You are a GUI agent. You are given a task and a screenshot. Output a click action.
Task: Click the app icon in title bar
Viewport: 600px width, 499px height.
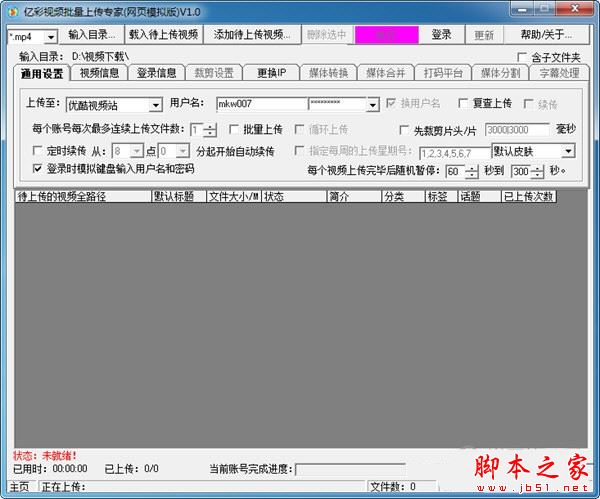point(13,12)
